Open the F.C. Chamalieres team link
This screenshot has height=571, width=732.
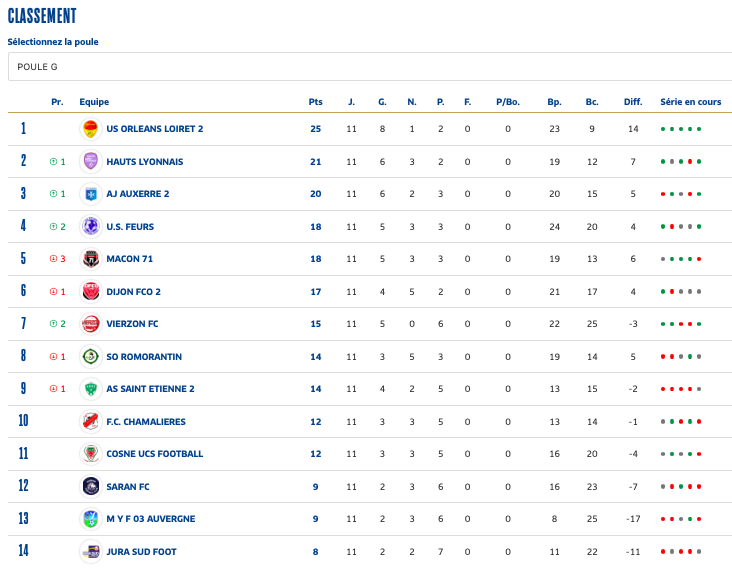[x=145, y=422]
